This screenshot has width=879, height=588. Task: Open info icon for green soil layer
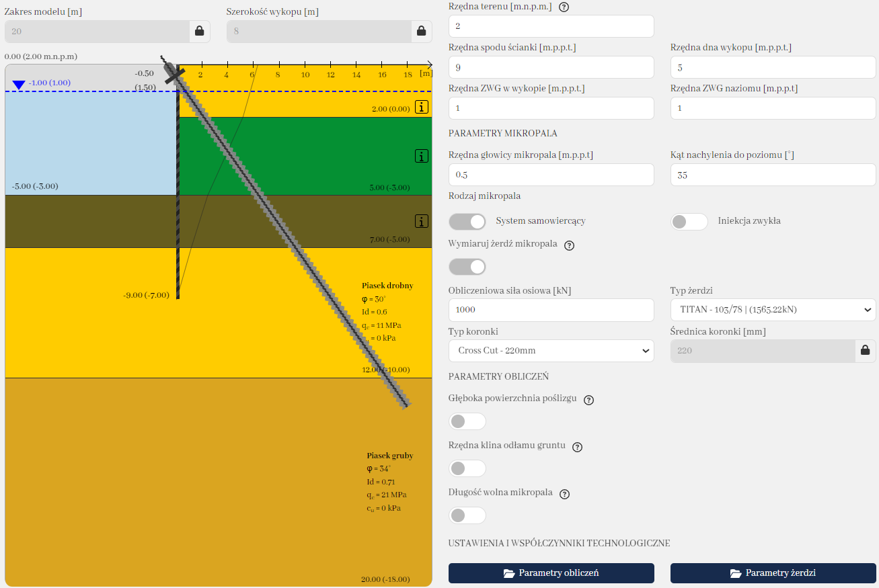(x=422, y=157)
